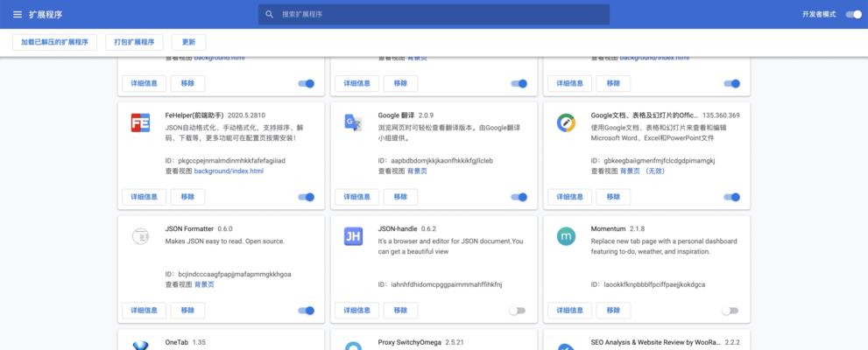Remove the JSON Formatter extension
The image size is (868, 350).
coord(187,311)
